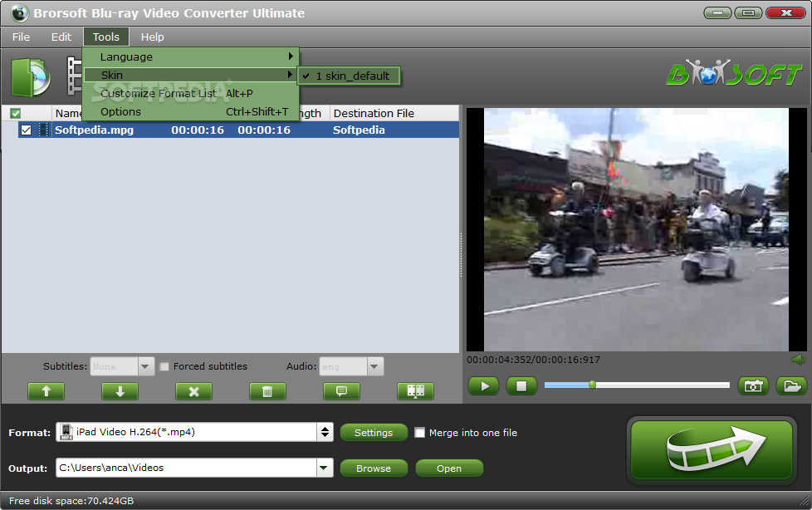Click the split video button
The image size is (812, 510).
pyautogui.click(x=415, y=391)
